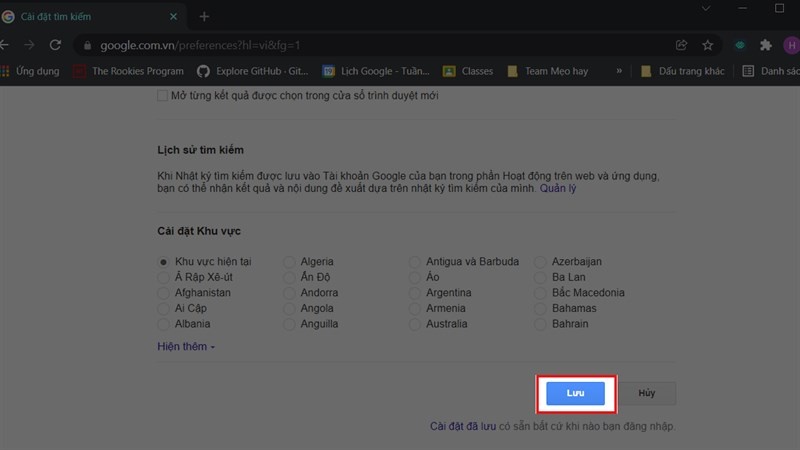This screenshot has width=800, height=450.
Task: Open the Extensions puzzle icon
Action: click(766, 45)
